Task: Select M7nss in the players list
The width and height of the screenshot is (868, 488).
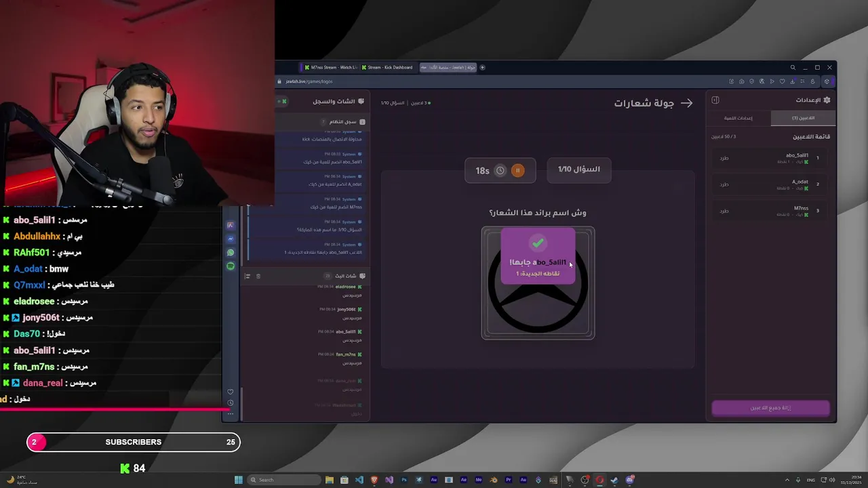Action: [771, 211]
